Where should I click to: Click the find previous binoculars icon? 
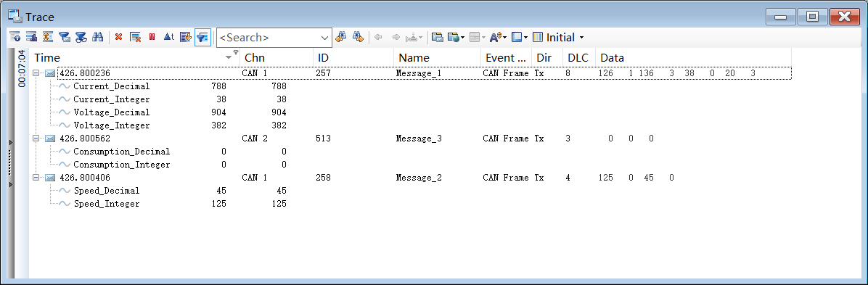[342, 37]
